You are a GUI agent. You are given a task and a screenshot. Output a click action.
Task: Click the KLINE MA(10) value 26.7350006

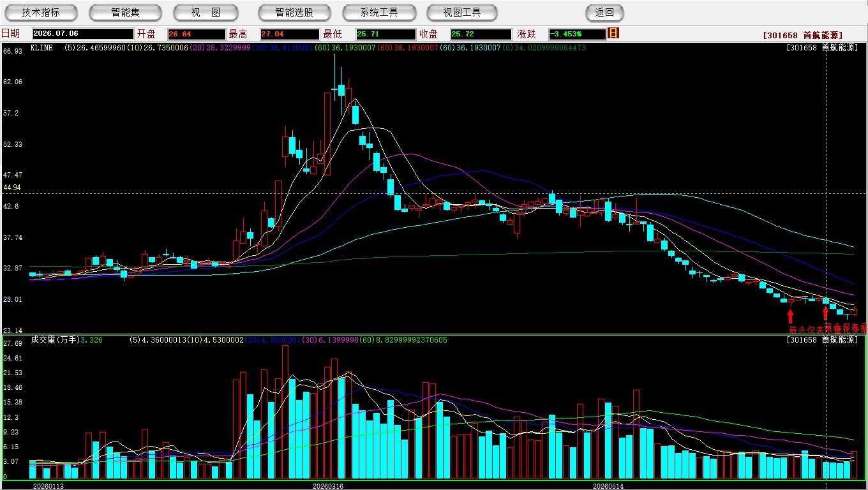[165, 48]
